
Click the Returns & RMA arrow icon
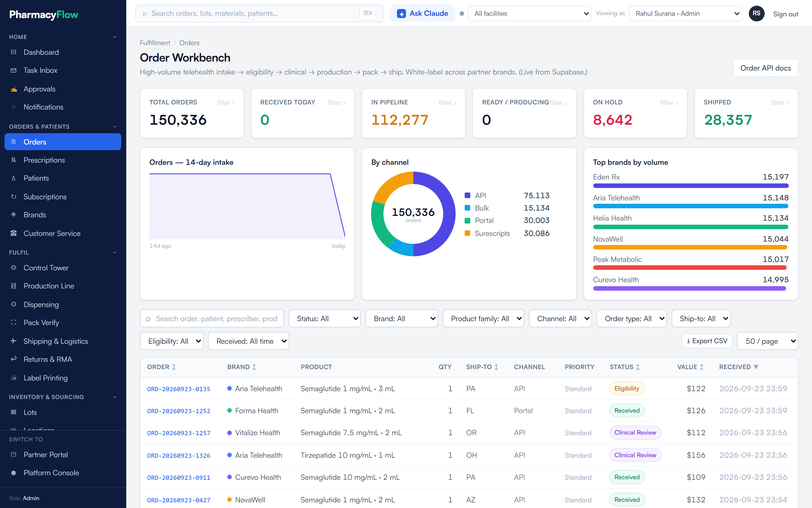(x=14, y=359)
